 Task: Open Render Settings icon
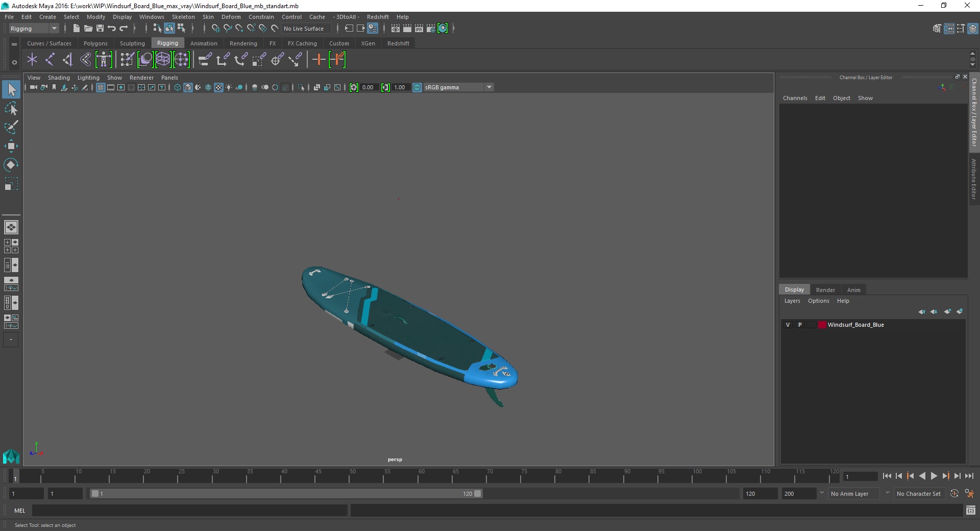[431, 29]
